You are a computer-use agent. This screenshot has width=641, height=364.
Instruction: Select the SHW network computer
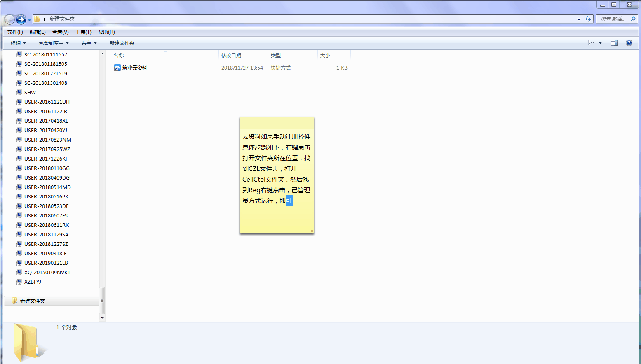pyautogui.click(x=30, y=93)
